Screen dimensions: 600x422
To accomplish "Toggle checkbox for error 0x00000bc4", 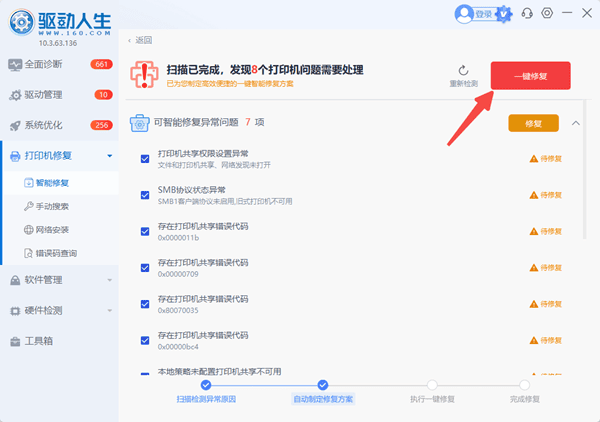I will click(145, 341).
